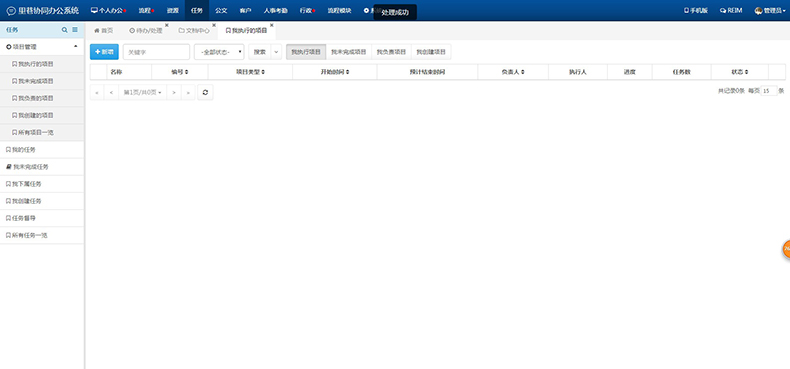Screen dimensions: 790x369
Task: Click the orange floating badge at right edge
Action: [786, 249]
